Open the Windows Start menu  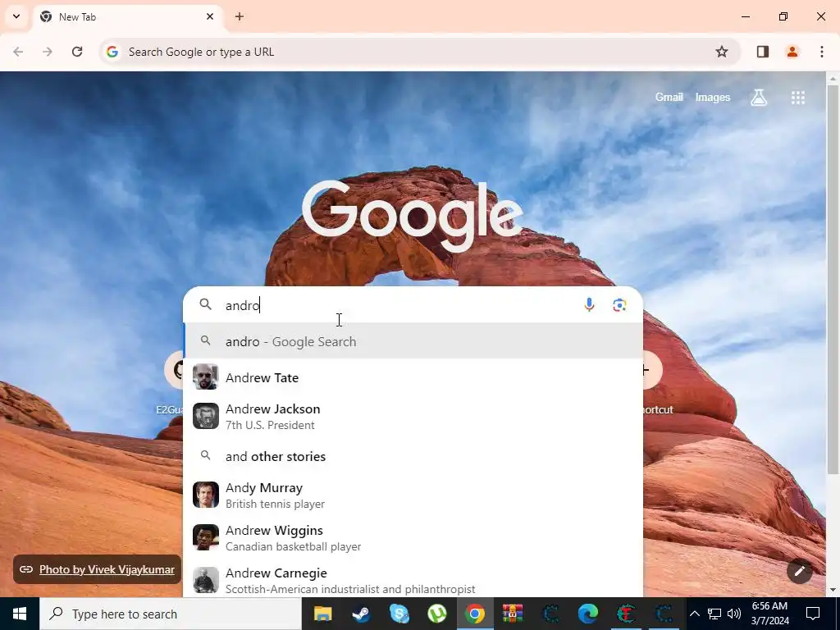[x=20, y=614]
